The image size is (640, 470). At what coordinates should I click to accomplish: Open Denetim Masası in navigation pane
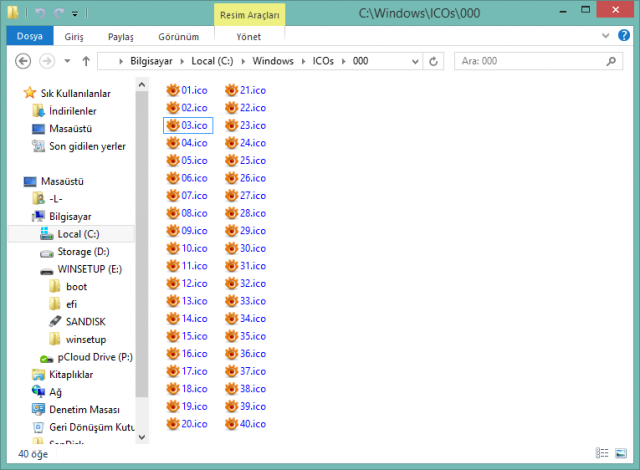tap(84, 410)
